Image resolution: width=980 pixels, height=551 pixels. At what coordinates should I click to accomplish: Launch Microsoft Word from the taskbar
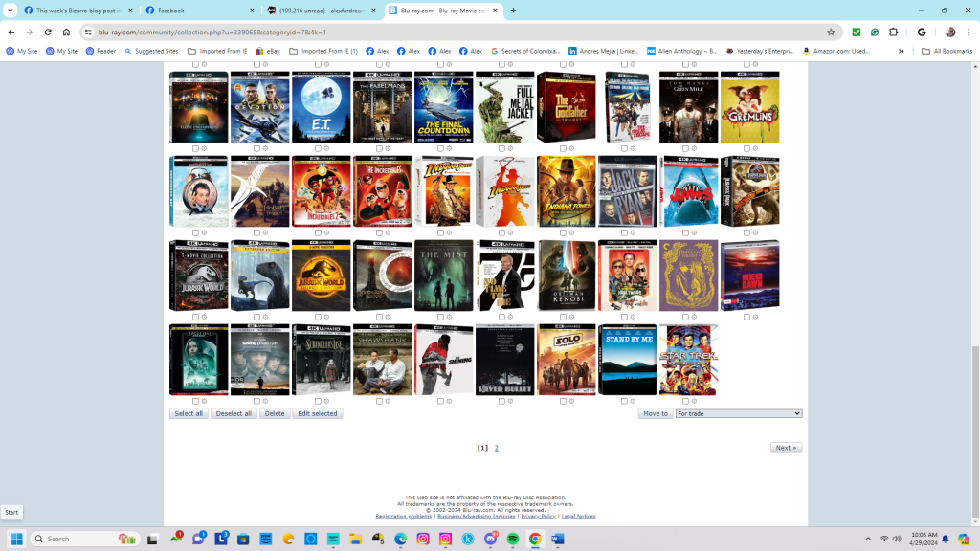(x=557, y=539)
